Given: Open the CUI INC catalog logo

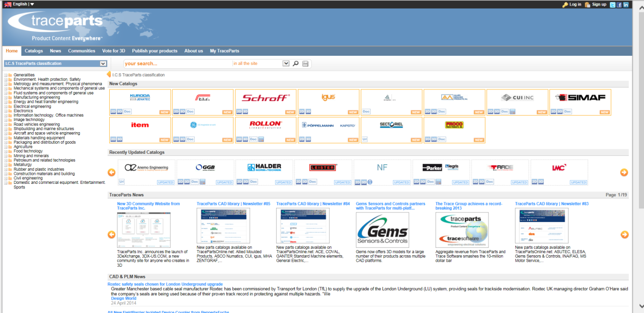Looking at the screenshot, I should (x=517, y=97).
